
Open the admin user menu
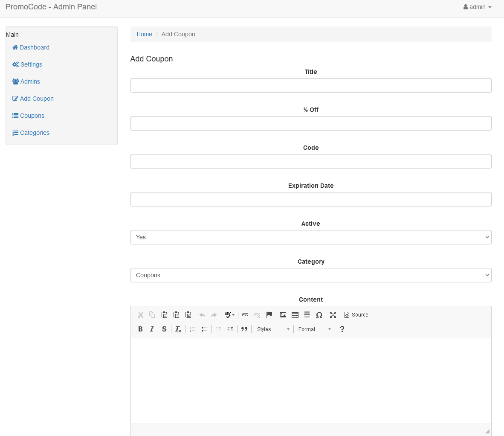coord(478,7)
